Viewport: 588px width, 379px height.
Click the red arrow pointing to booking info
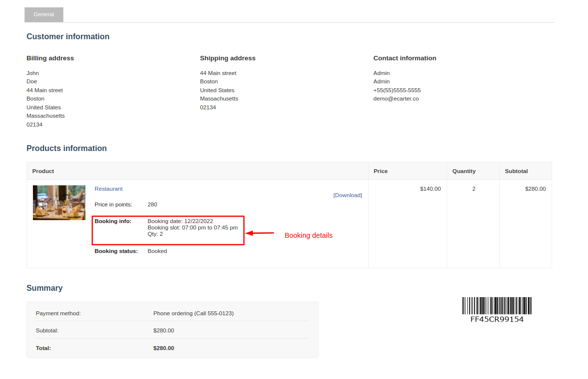260,233
